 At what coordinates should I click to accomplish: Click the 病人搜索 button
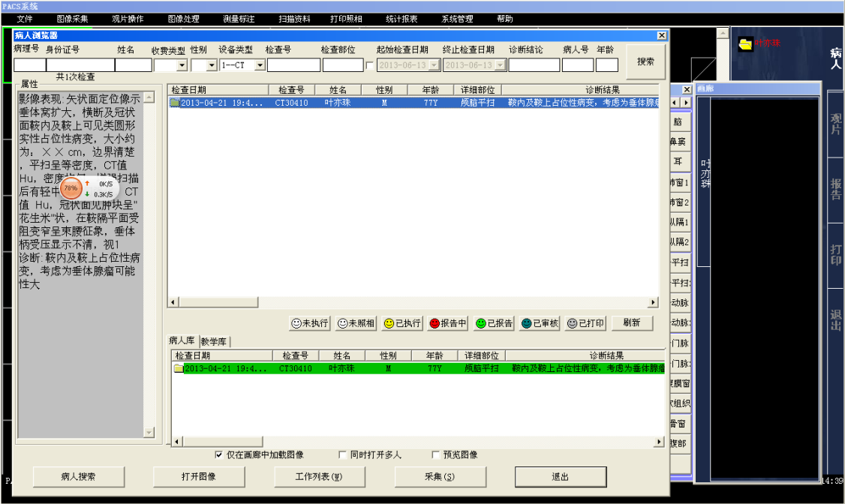coord(78,476)
